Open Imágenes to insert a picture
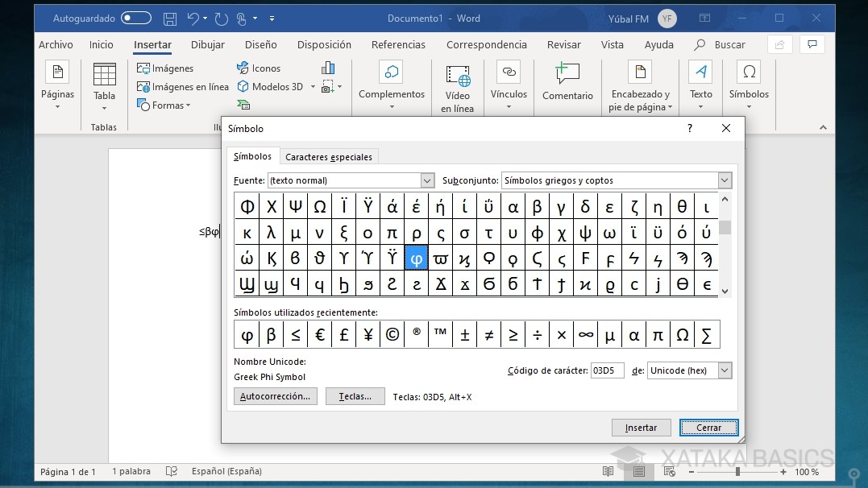868x488 pixels. click(167, 68)
